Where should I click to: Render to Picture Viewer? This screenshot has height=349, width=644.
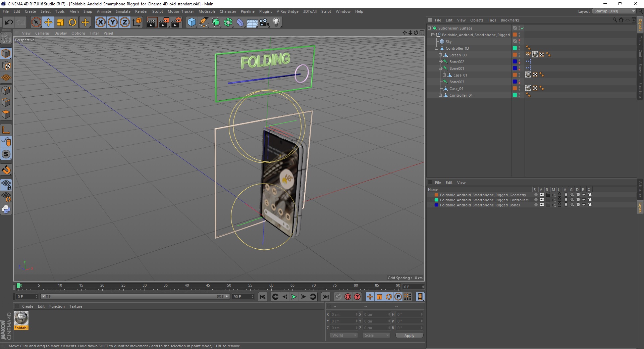164,22
